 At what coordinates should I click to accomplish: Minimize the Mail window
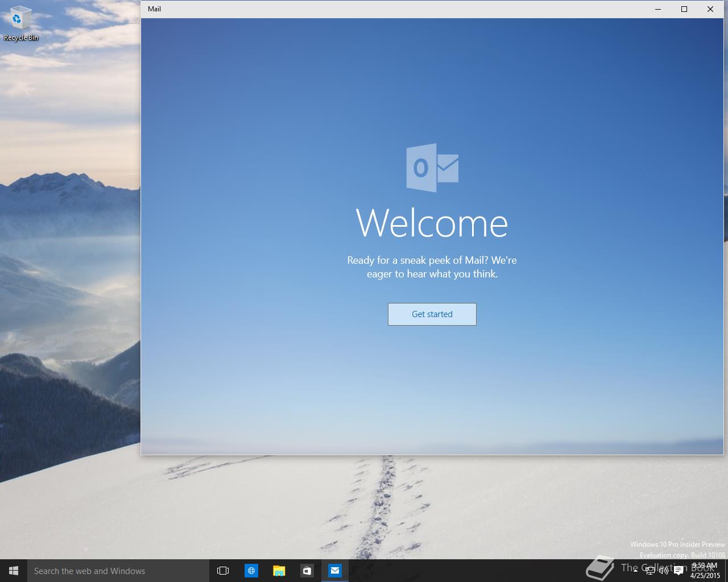point(658,9)
